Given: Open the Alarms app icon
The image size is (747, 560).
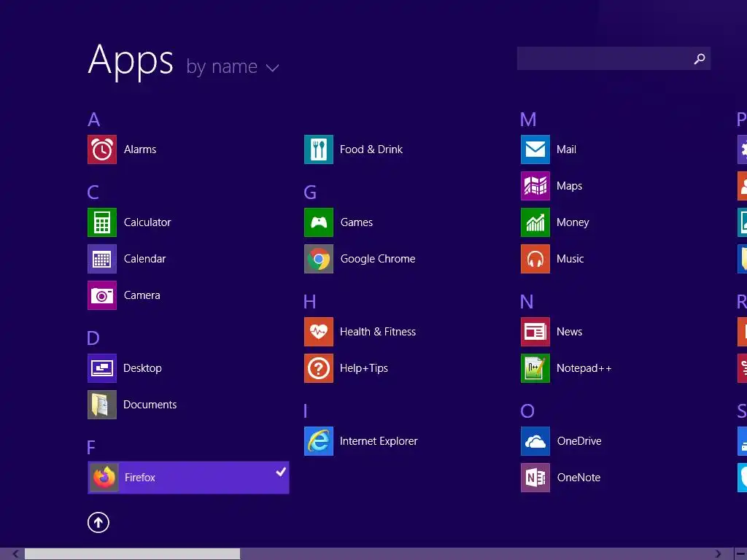Looking at the screenshot, I should (x=102, y=149).
